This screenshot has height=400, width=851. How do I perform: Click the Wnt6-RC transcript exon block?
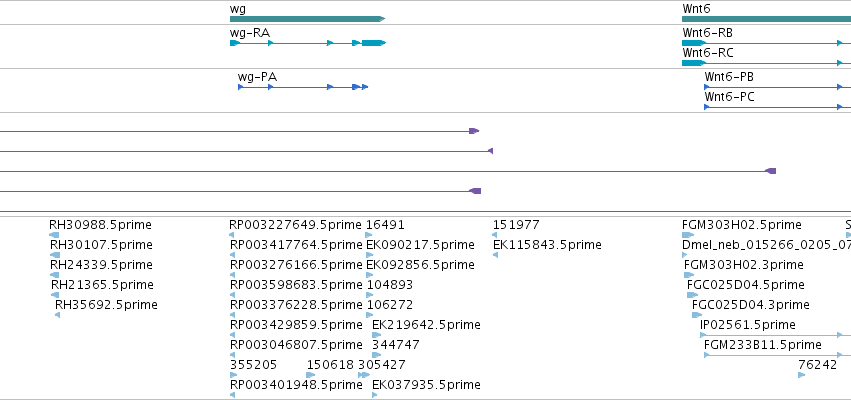tap(694, 63)
